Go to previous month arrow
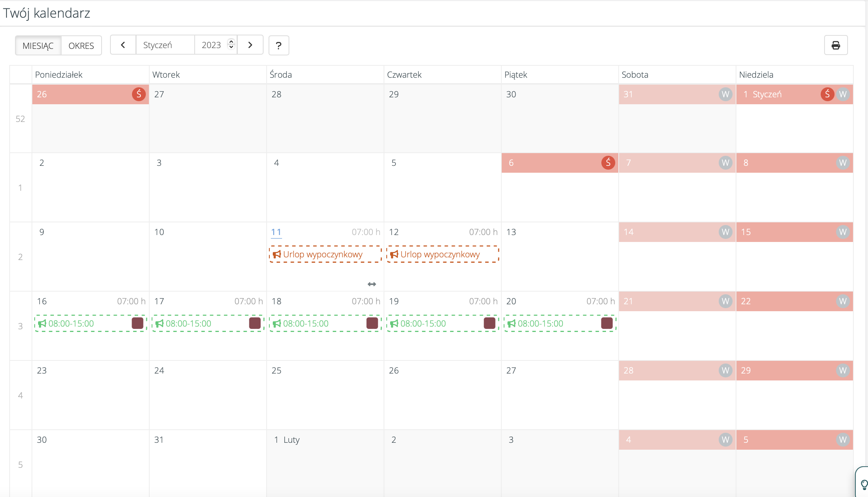The height and width of the screenshot is (497, 868). click(x=123, y=45)
